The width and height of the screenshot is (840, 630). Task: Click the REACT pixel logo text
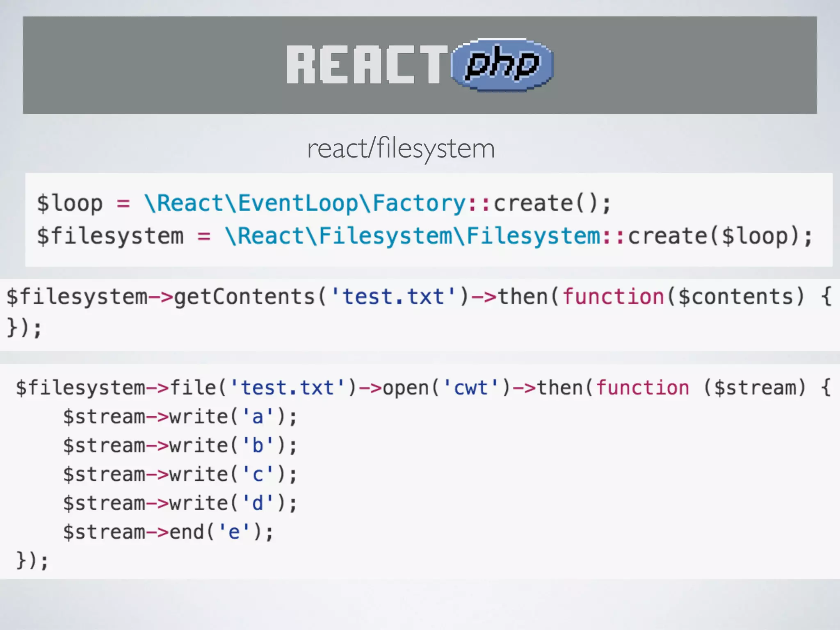click(x=366, y=65)
